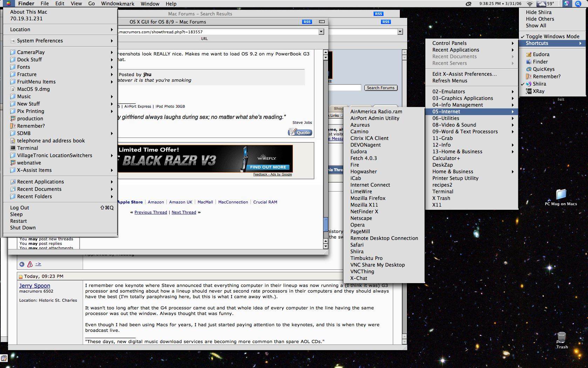Screen dimensions: 588x368
Task: Expand the Recent Documents arrow in Apple menu
Action: click(112, 189)
